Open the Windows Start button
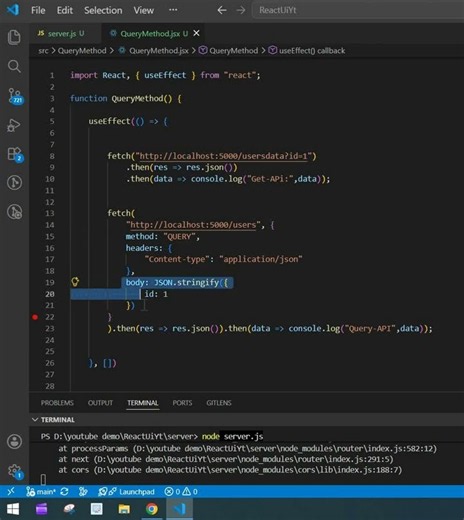The height and width of the screenshot is (520, 464). [x=13, y=509]
